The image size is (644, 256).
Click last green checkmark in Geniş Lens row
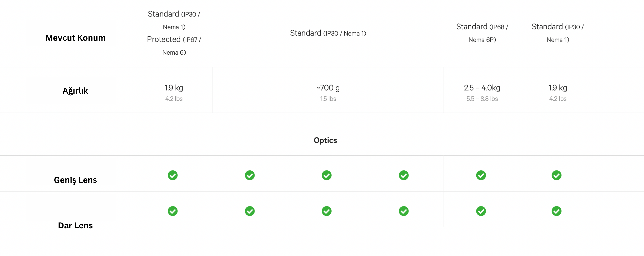[556, 175]
